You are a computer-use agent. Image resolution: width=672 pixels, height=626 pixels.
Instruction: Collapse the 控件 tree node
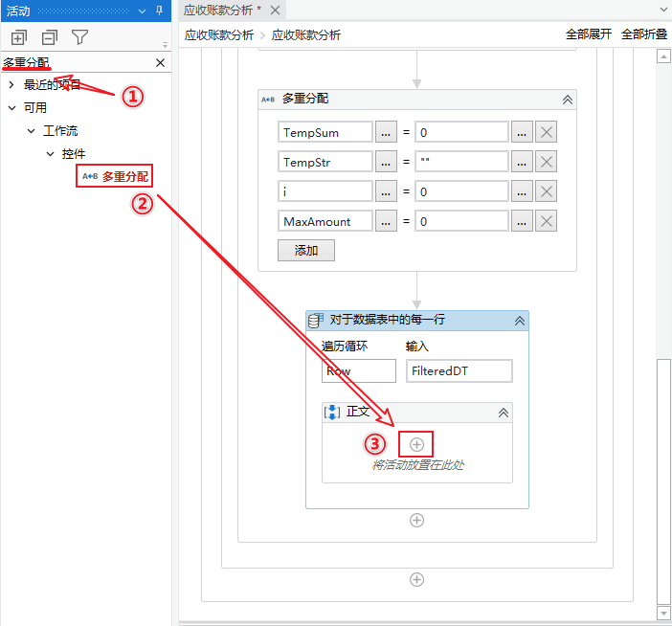(x=50, y=154)
